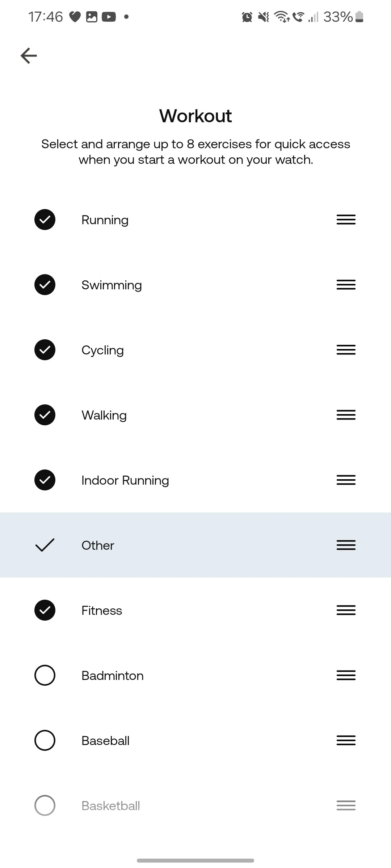This screenshot has width=391, height=868.
Task: Check the Baseball exercise circle
Action: (x=45, y=740)
